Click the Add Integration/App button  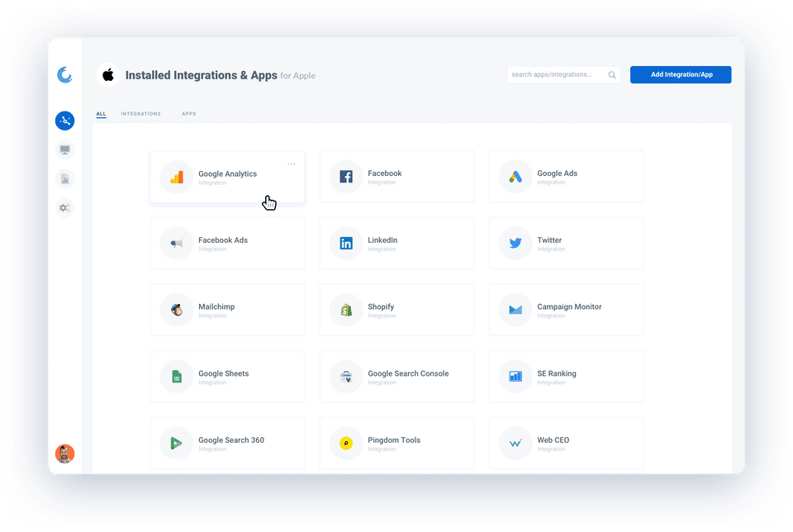click(x=681, y=75)
